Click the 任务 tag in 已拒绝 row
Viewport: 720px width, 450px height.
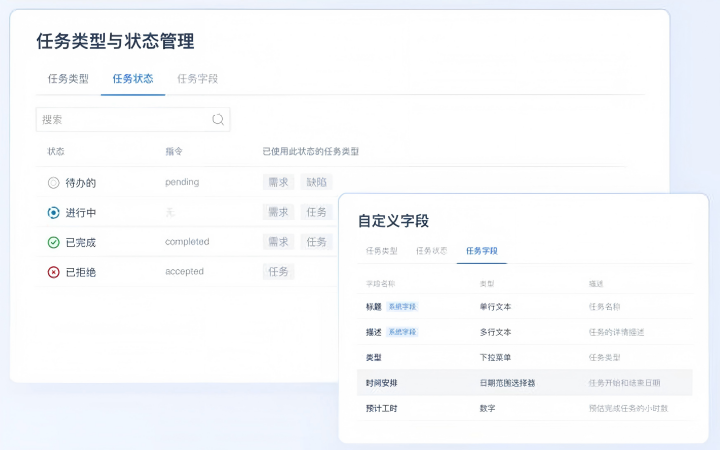pyautogui.click(x=278, y=272)
